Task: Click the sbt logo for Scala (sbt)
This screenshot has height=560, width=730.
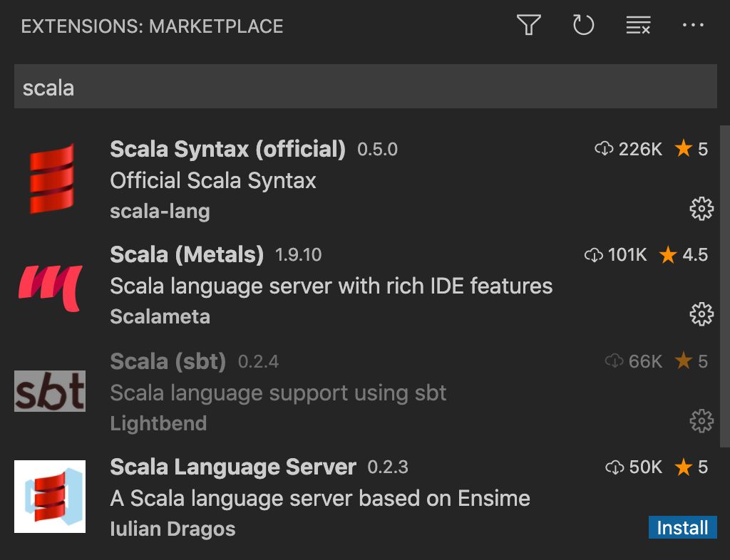Action: [50, 390]
